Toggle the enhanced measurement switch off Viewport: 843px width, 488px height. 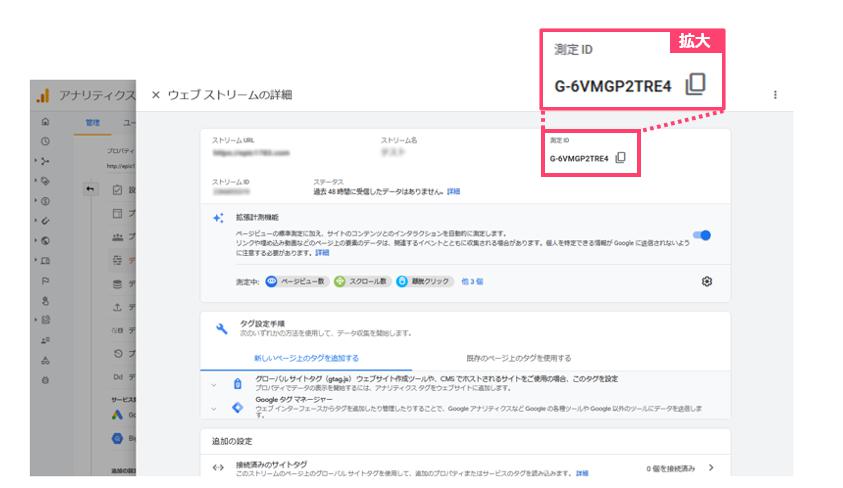pos(702,235)
